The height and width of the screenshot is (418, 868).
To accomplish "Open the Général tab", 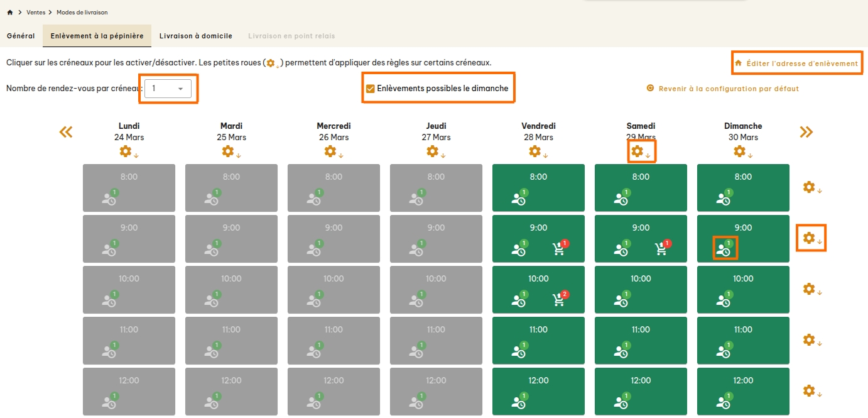I will 21,36.
